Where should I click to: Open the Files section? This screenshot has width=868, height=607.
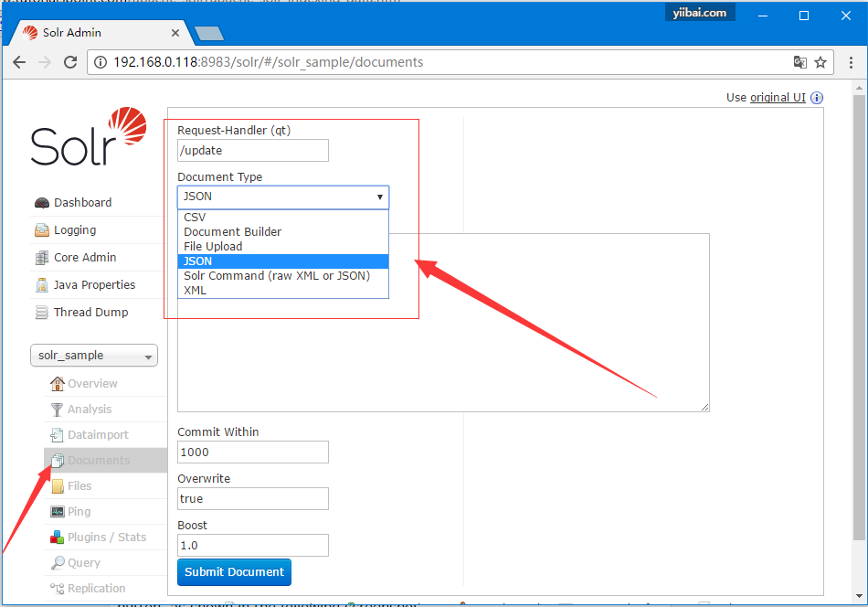click(79, 486)
